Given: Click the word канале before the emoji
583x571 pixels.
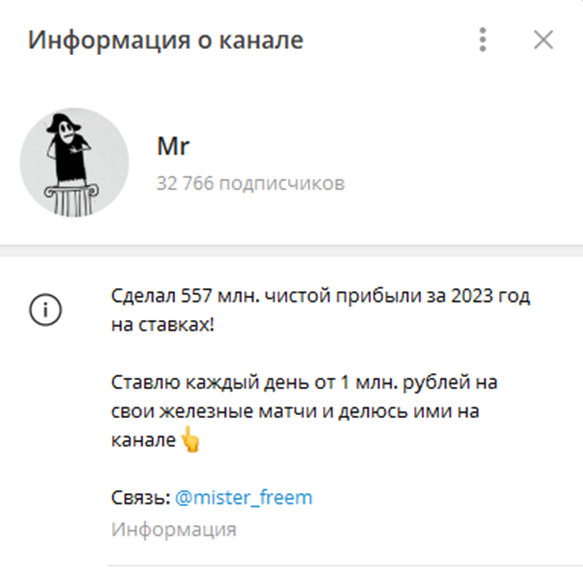Looking at the screenshot, I should [x=144, y=440].
